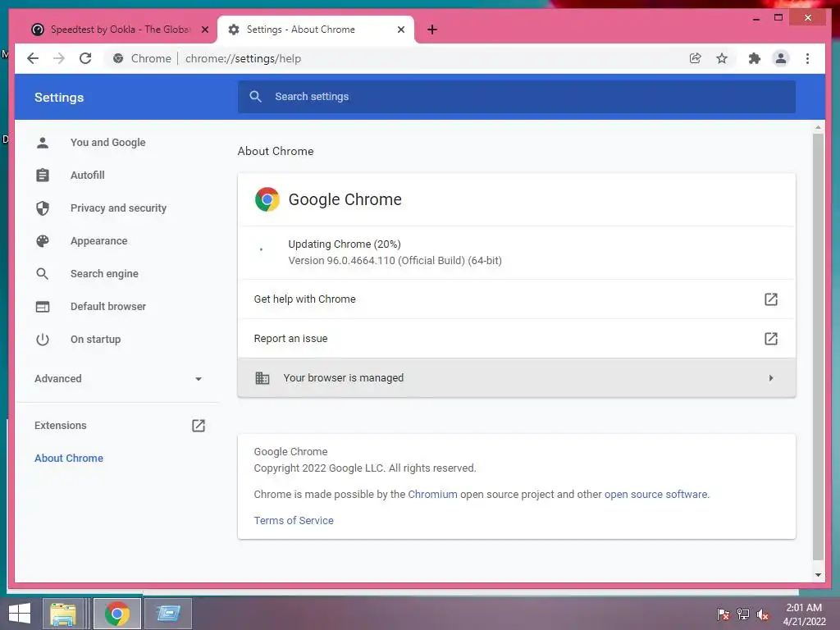Click the Google Chrome logo
This screenshot has height=630, width=840.
point(267,199)
